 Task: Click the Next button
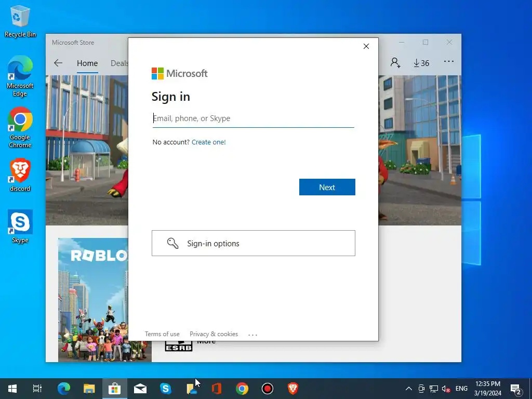click(327, 187)
